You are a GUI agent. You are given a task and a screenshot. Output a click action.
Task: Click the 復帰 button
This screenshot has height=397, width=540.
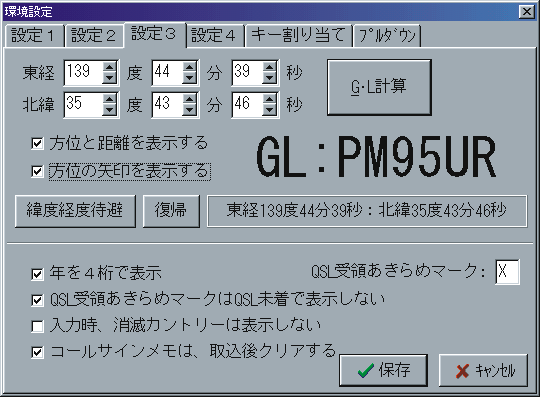(x=171, y=211)
